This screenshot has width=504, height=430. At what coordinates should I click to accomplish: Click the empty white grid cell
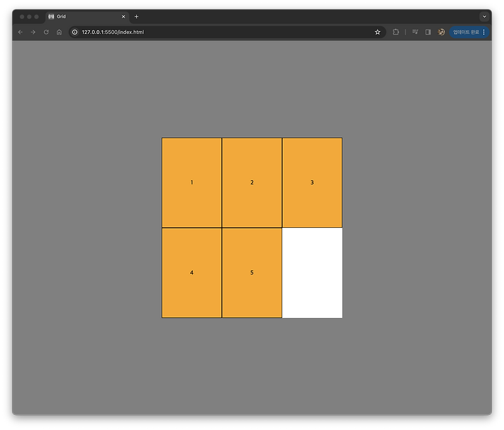click(312, 272)
